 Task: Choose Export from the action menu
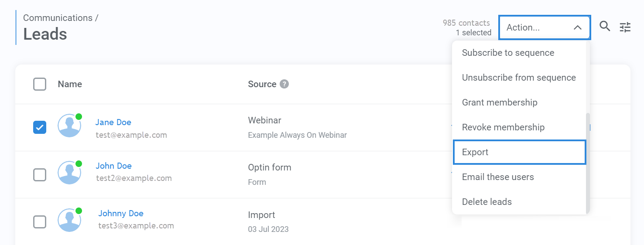(519, 152)
